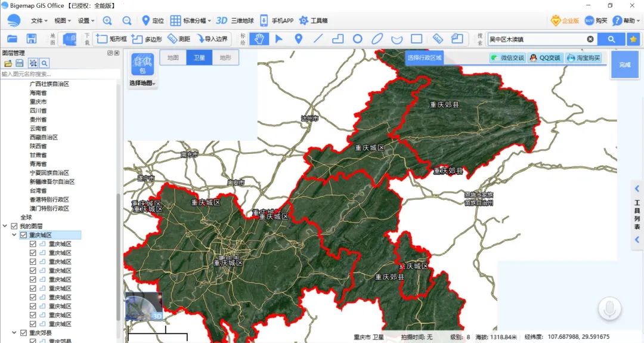The width and height of the screenshot is (644, 343).
Task: Open the 文件 dropdown menu
Action: click(39, 20)
